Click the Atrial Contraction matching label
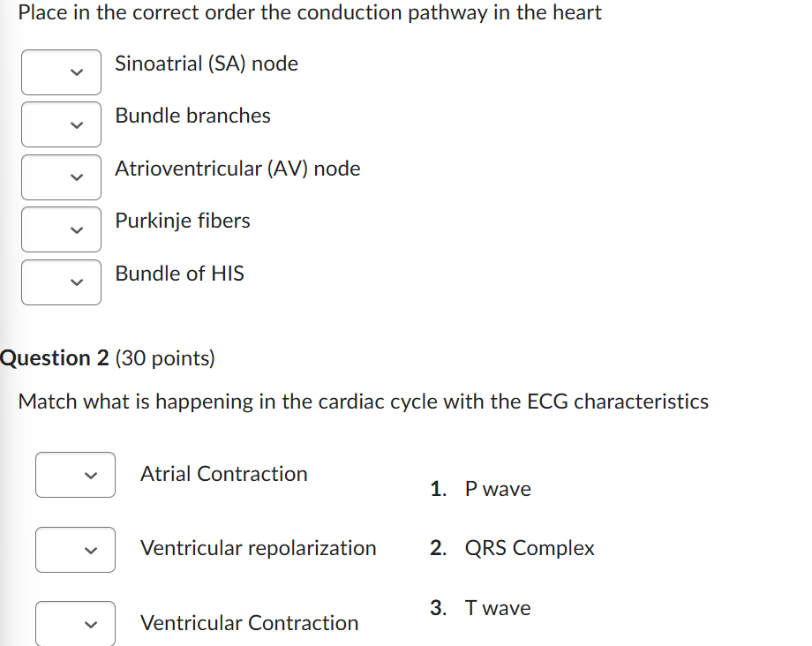 [x=223, y=474]
